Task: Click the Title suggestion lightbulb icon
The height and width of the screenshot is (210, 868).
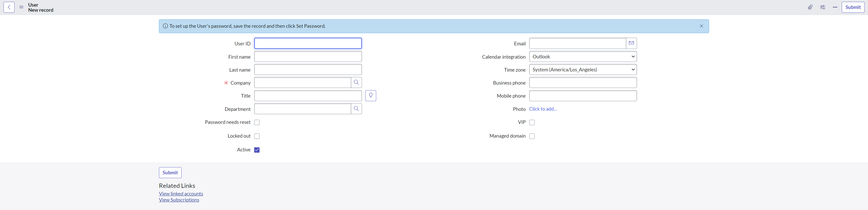Action: pos(371,96)
